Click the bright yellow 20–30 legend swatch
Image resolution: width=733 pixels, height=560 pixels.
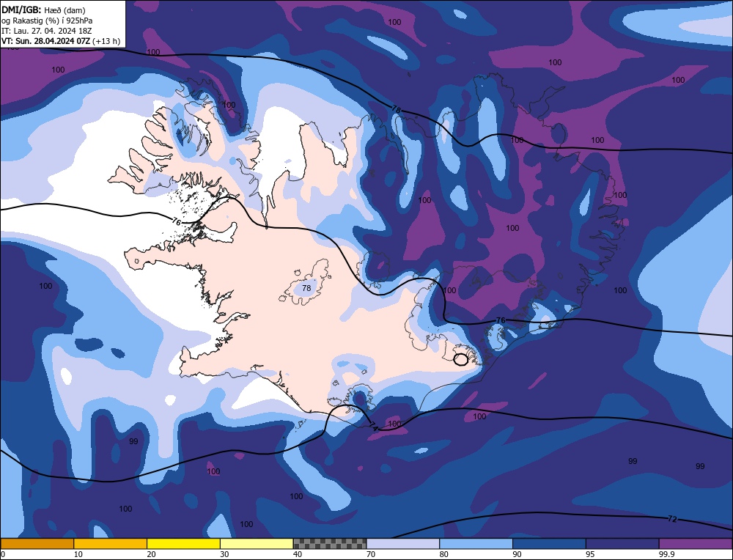(183, 543)
